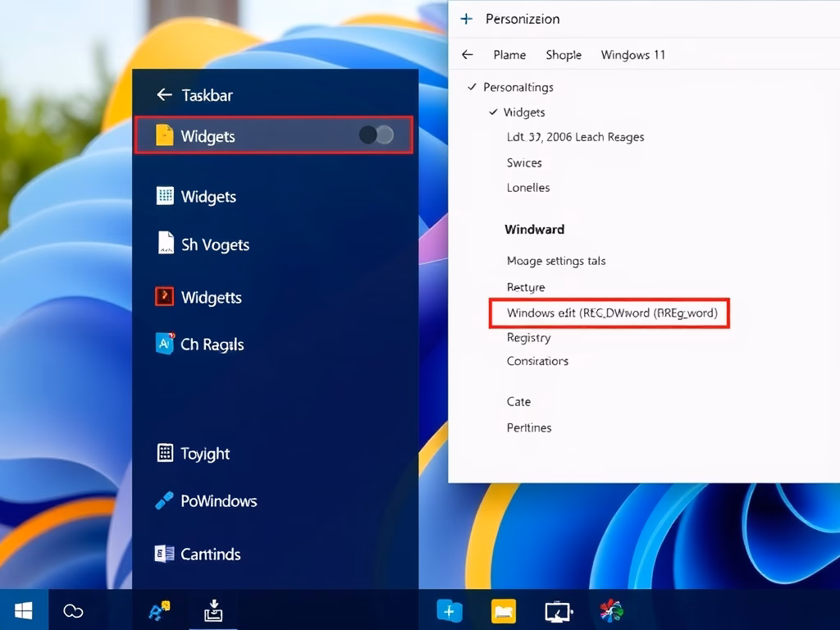Click the Taskbar panel title
The image size is (840, 630).
coord(207,95)
